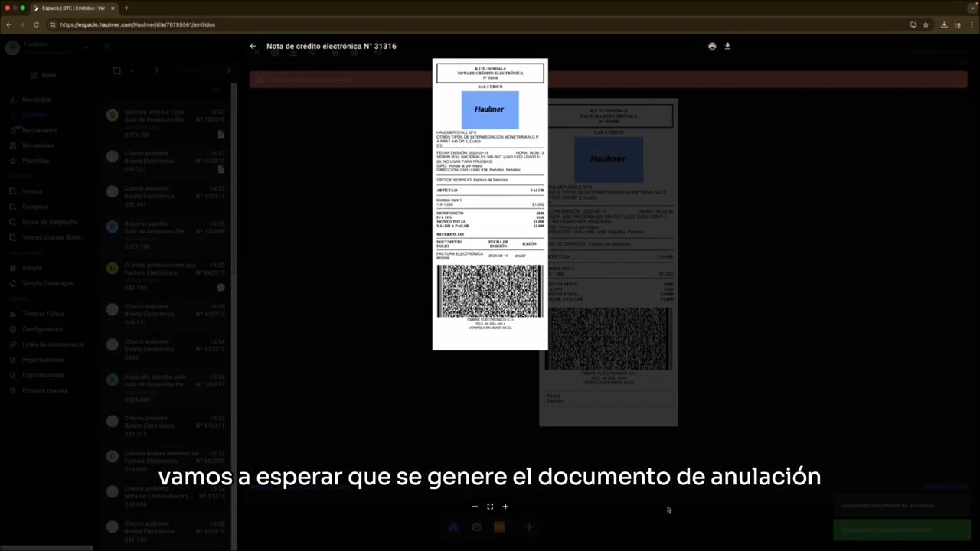Tick the select-all documents checkbox
The height and width of the screenshot is (551, 980).
click(x=116, y=70)
